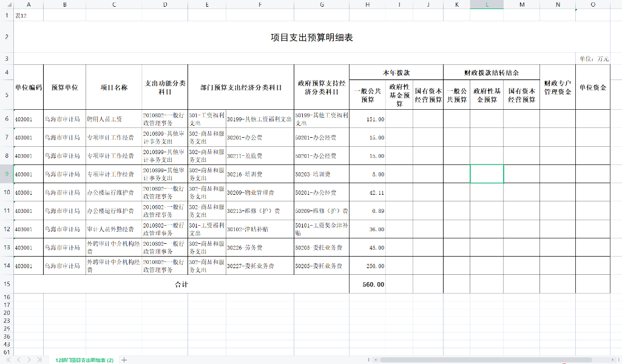Select all cells with the corner triangle
This screenshot has width=622, height=364.
pos(10,5)
